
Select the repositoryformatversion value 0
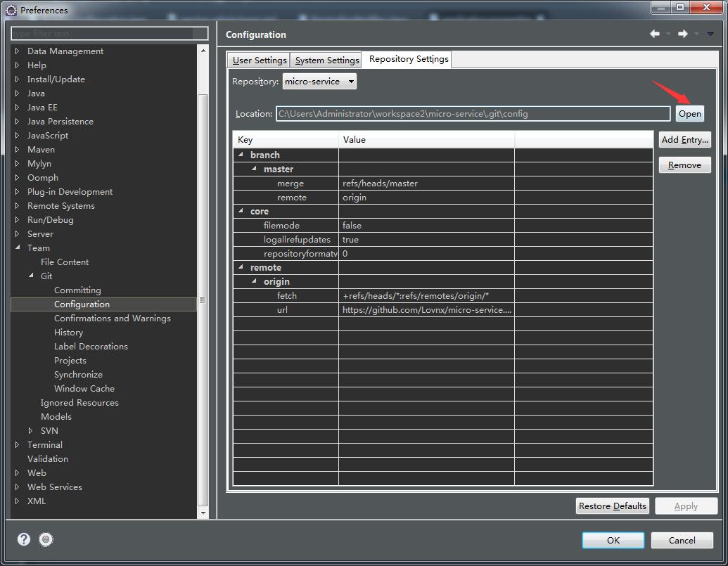pyautogui.click(x=345, y=253)
